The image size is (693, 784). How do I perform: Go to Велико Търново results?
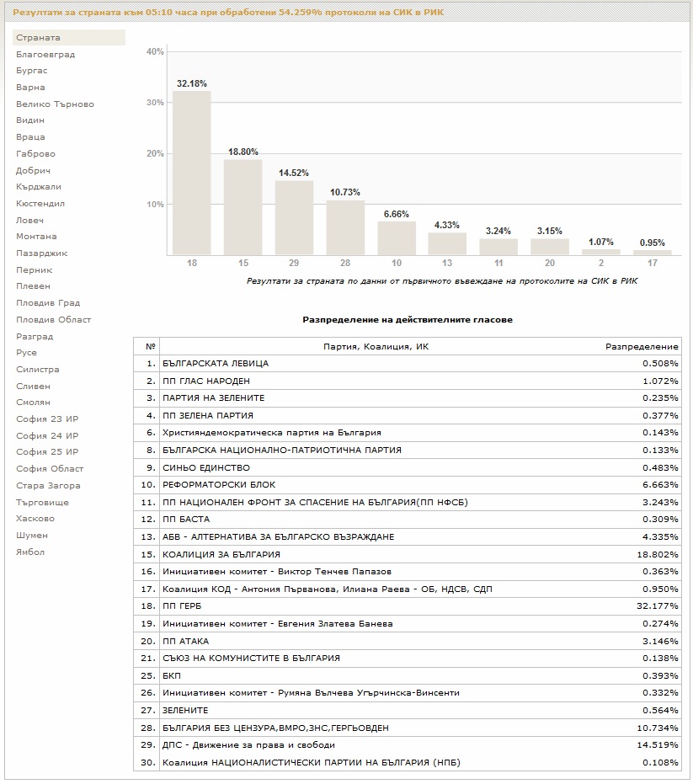[55, 104]
